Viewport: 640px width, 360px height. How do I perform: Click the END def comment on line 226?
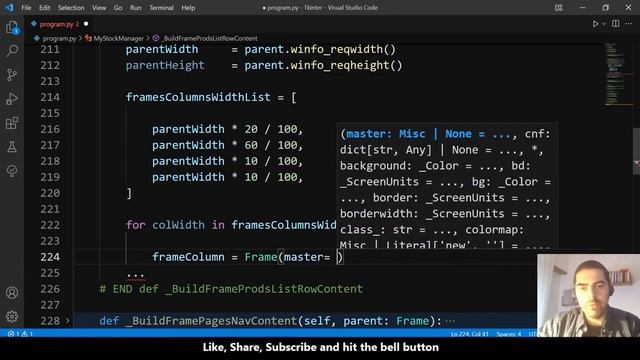(231, 289)
